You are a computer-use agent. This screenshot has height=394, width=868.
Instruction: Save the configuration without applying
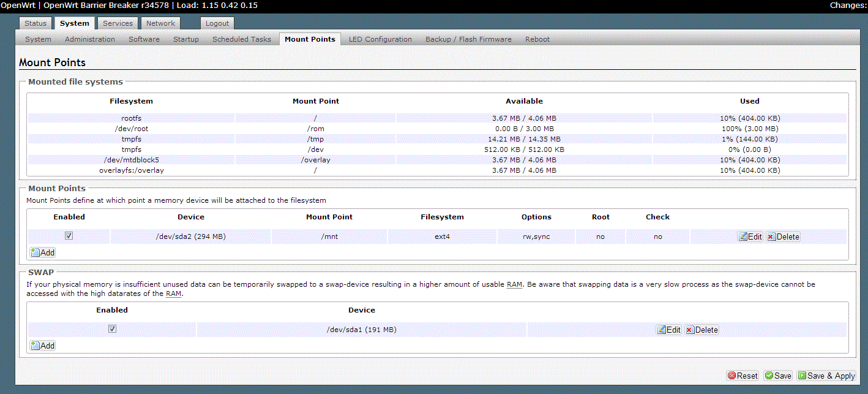[x=778, y=376]
